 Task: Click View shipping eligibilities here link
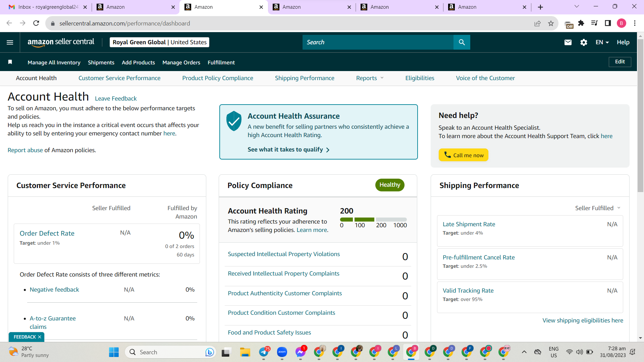[583, 320]
